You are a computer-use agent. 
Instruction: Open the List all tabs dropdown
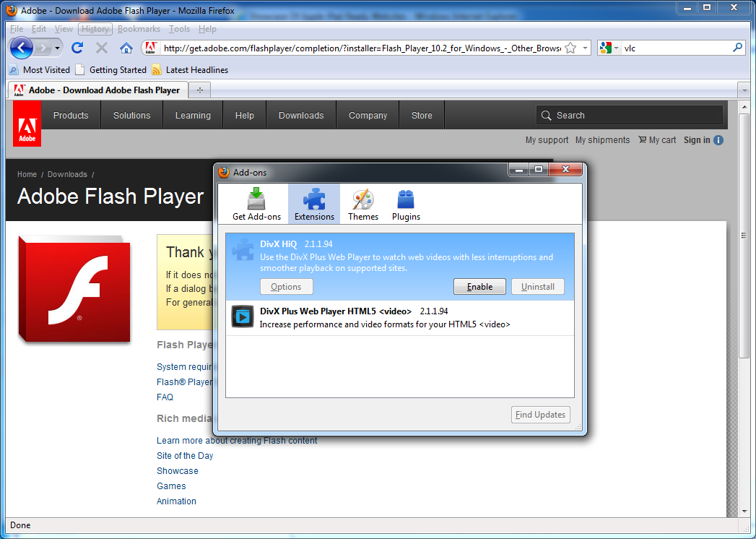pos(744,90)
